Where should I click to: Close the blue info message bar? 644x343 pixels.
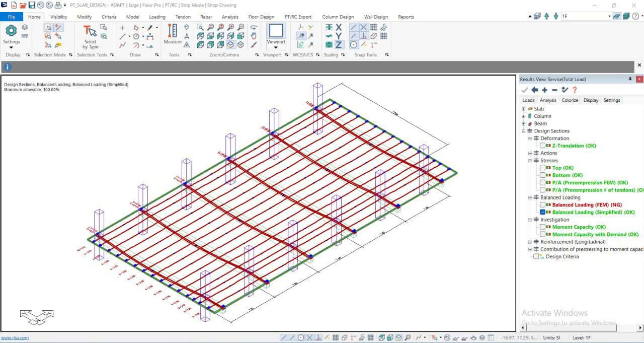point(639,65)
